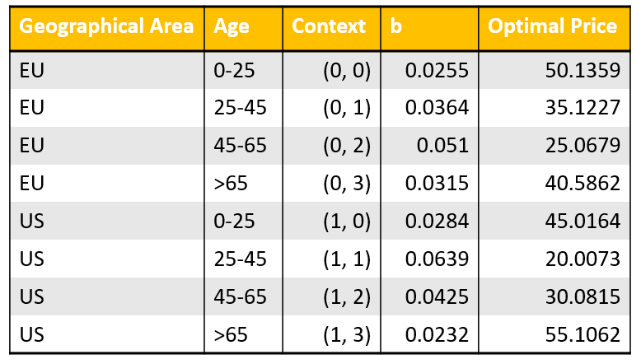Click the Optimal Price column header
This screenshot has height=364, width=641.
point(552,26)
